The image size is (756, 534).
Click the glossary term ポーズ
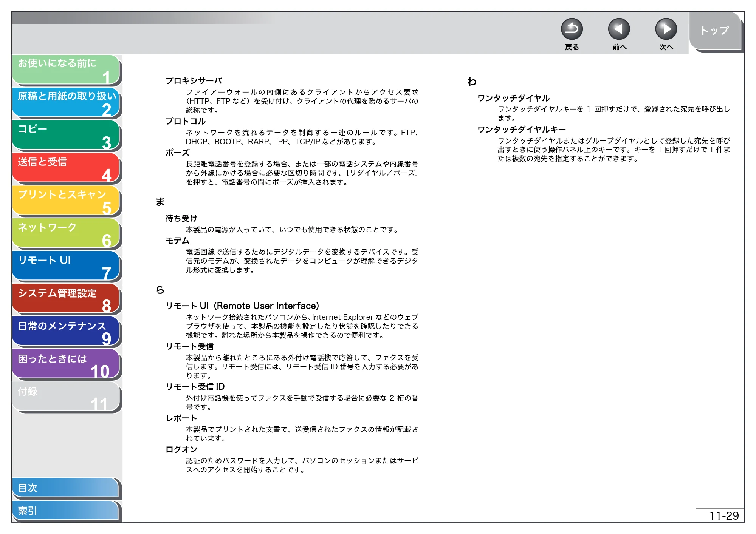click(177, 153)
